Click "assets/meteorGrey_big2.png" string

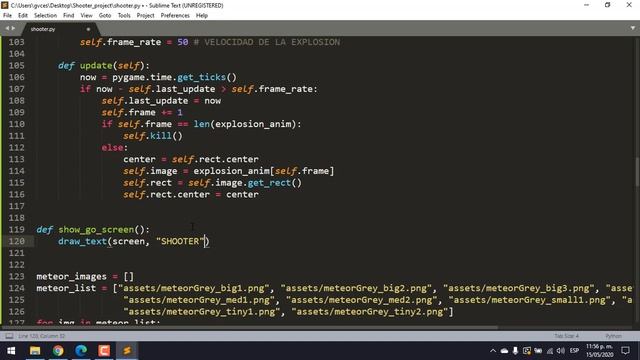356,288
